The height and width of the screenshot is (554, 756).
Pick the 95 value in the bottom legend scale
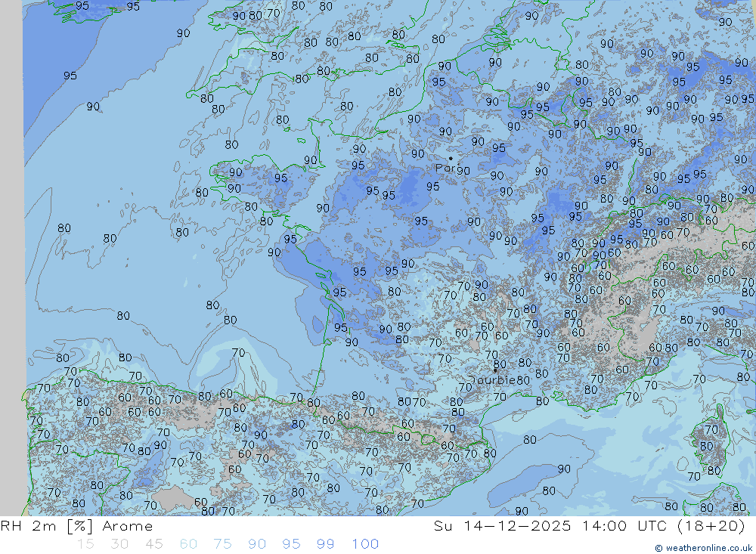291,544
